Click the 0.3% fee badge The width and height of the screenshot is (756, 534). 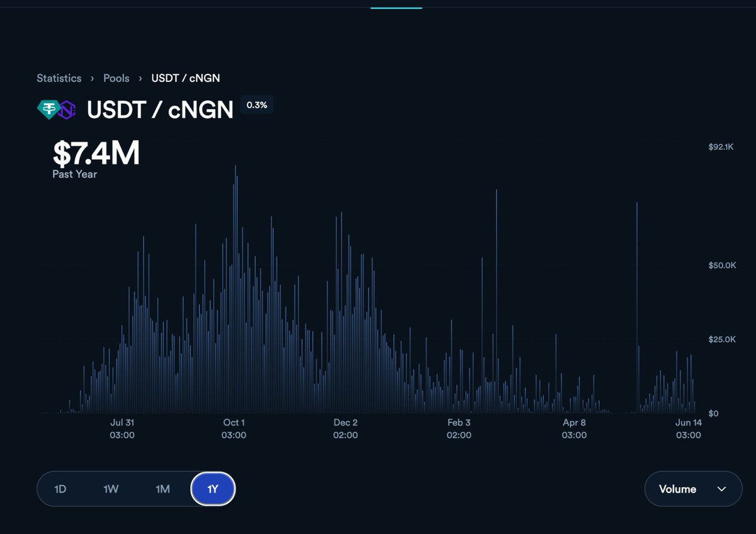click(x=257, y=105)
